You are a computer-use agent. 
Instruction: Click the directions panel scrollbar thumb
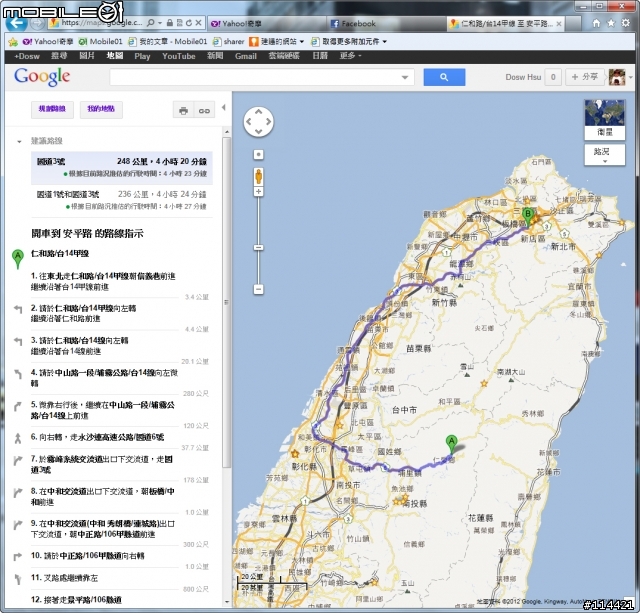227,302
